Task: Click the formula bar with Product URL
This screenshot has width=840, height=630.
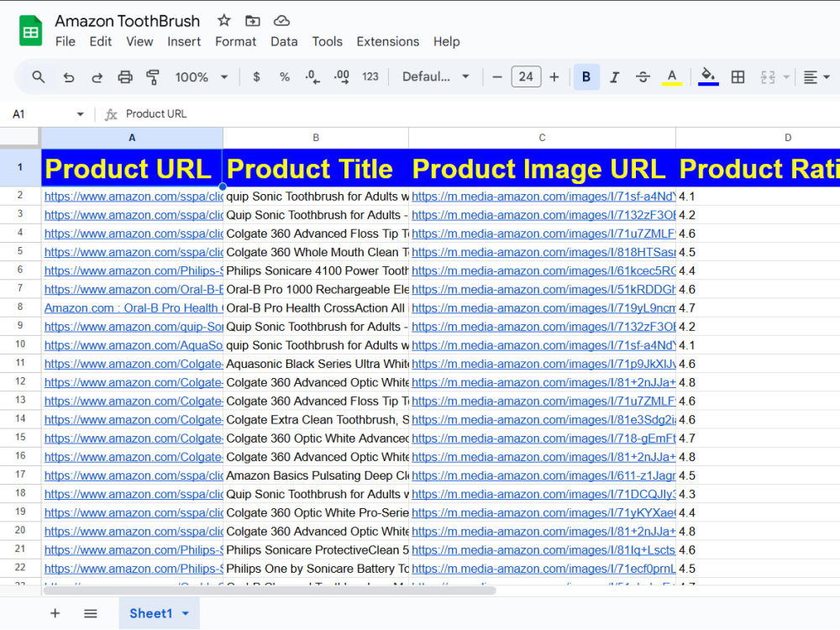Action: pos(477,114)
